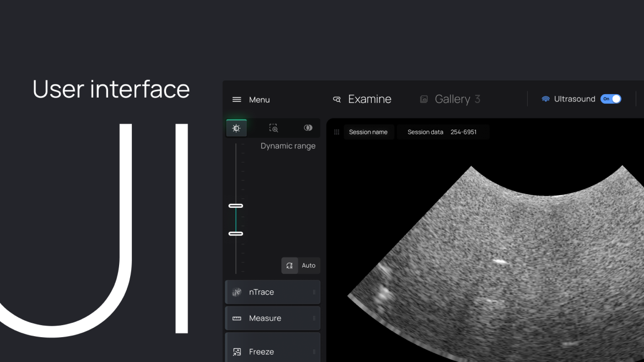Adjust the upper Dynamic range slider handle
The height and width of the screenshot is (362, 644).
(x=236, y=206)
